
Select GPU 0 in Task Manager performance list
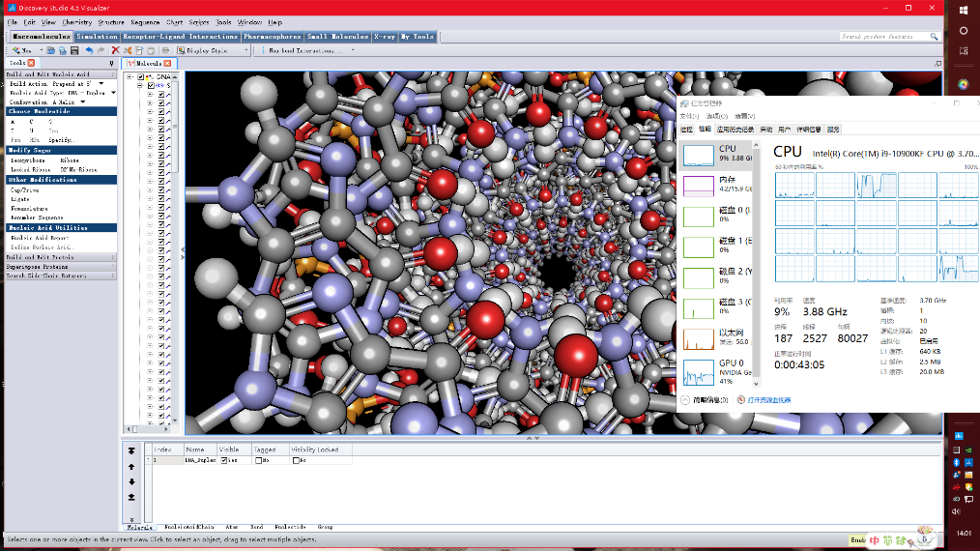(724, 371)
